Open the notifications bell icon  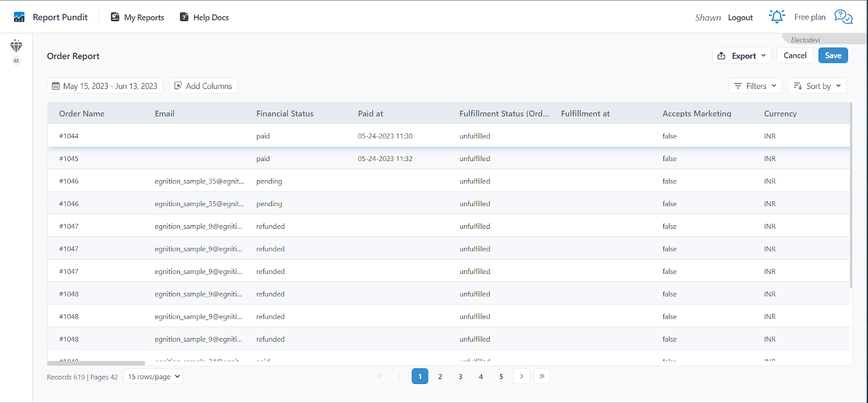[777, 17]
